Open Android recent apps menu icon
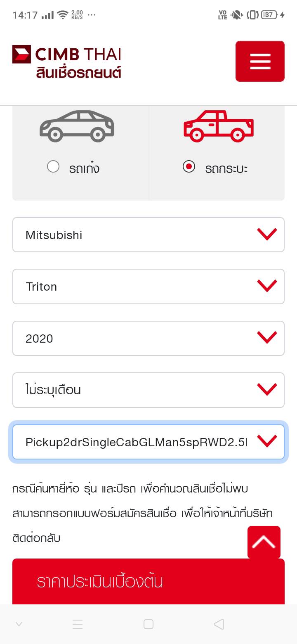Viewport: 297px width, 644px height. point(78,624)
